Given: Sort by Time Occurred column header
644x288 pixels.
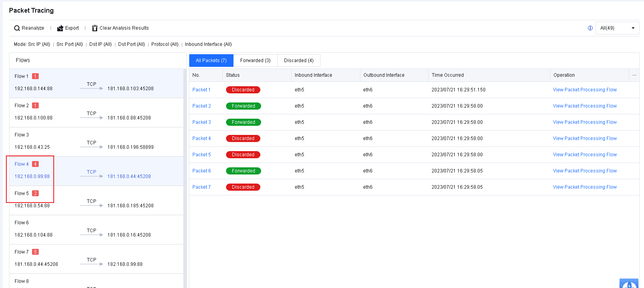Looking at the screenshot, I should (x=448, y=75).
